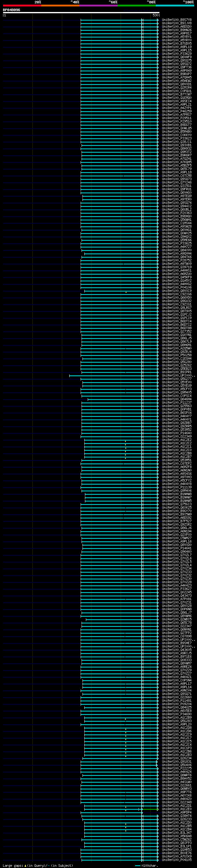
Task: Click the UniRef100_Q9FT36 label
Action: point(177,67)
